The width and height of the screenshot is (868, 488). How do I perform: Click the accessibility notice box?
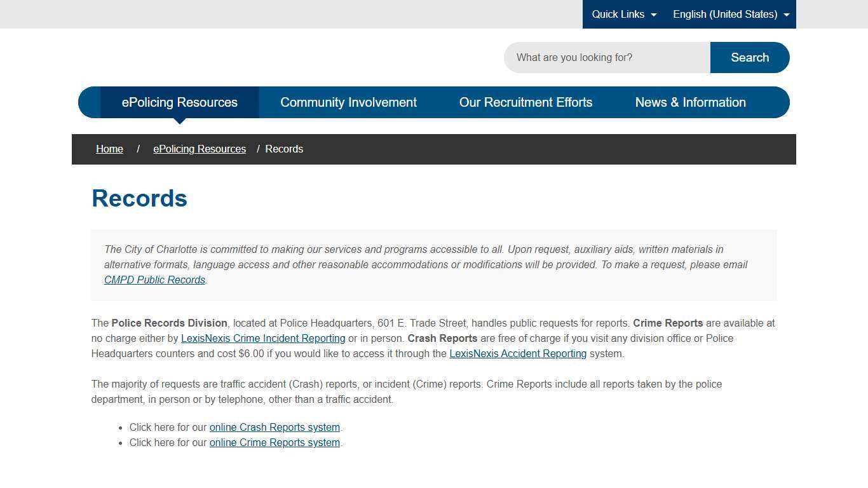point(434,264)
